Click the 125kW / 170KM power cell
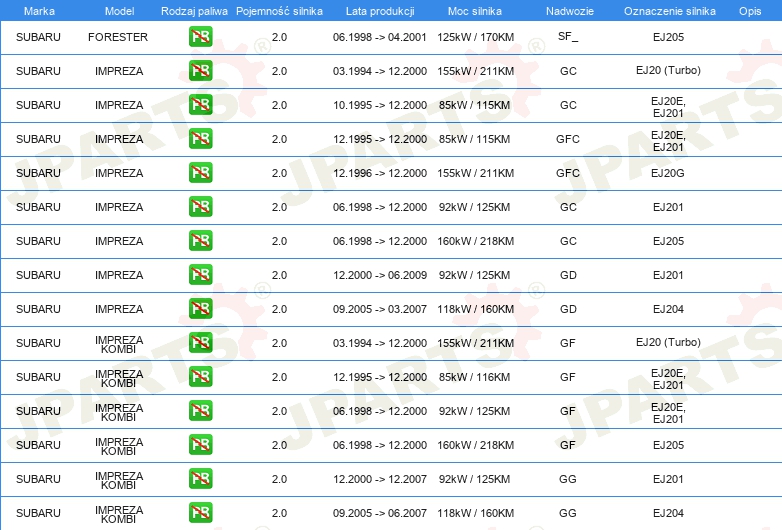782x530 pixels. 475,37
